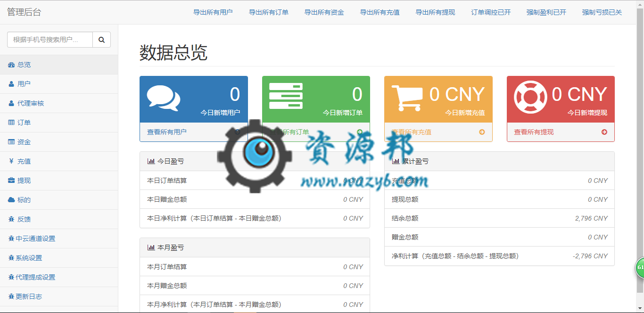Open 提现 in the sidebar
The height and width of the screenshot is (313, 644).
coord(59,181)
